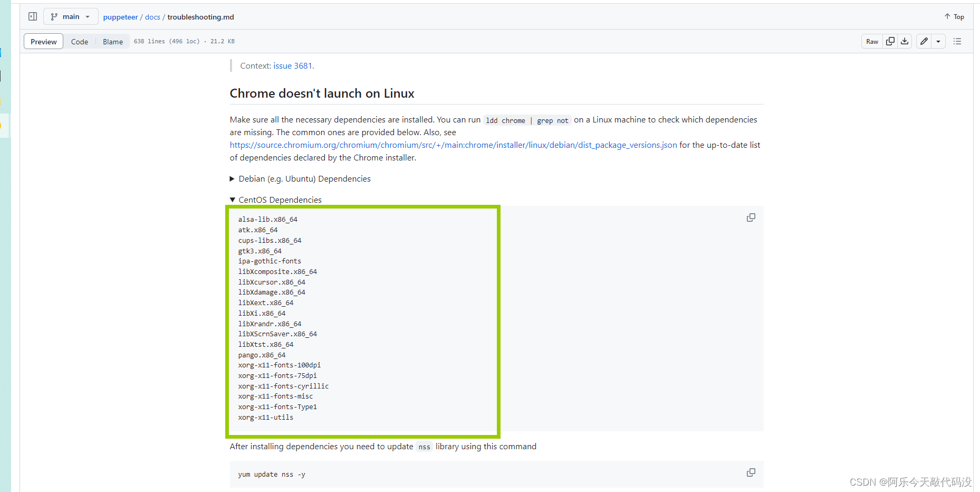The width and height of the screenshot is (980, 492).
Task: Open the puppeteer repository breadcrumb link
Action: pos(120,17)
